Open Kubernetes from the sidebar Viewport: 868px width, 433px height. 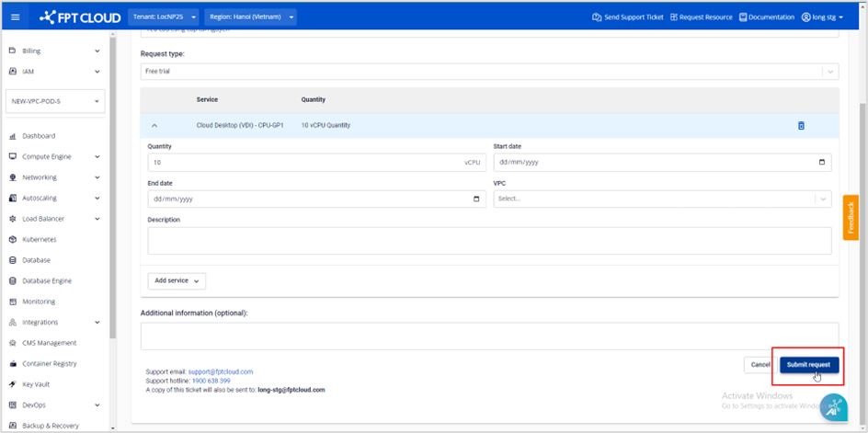39,239
